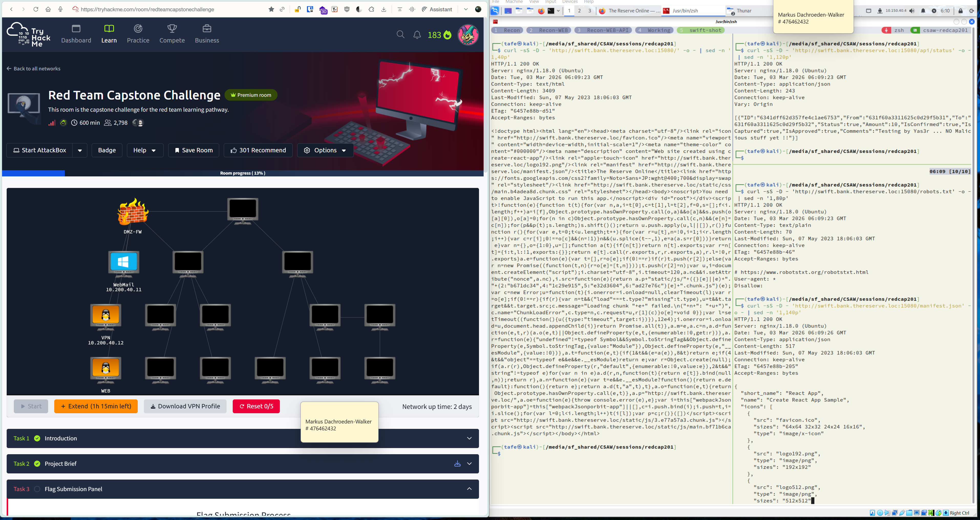Open the AttackBox dropdown arrow

click(80, 150)
